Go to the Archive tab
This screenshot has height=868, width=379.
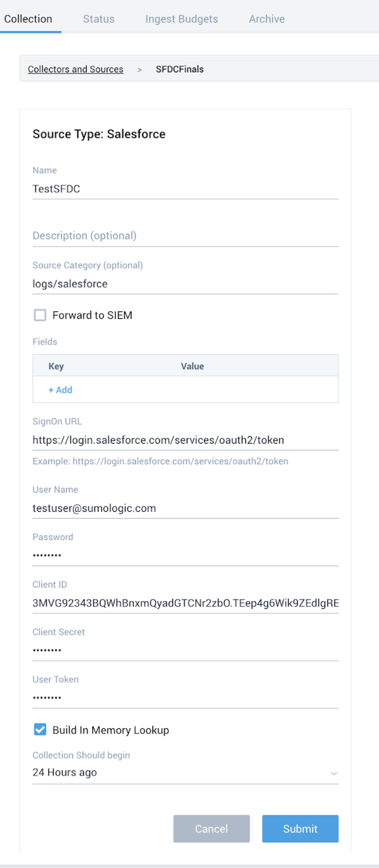(267, 19)
